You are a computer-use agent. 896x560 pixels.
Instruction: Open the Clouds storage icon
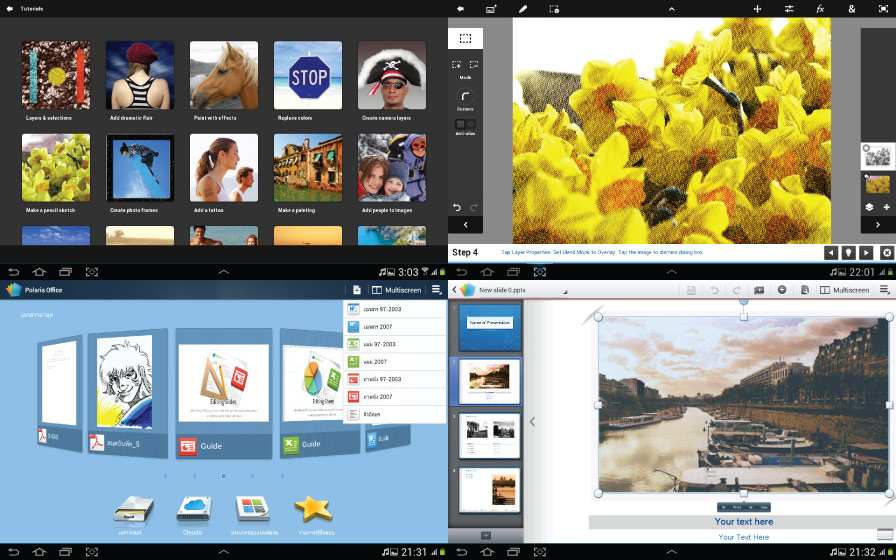(194, 508)
